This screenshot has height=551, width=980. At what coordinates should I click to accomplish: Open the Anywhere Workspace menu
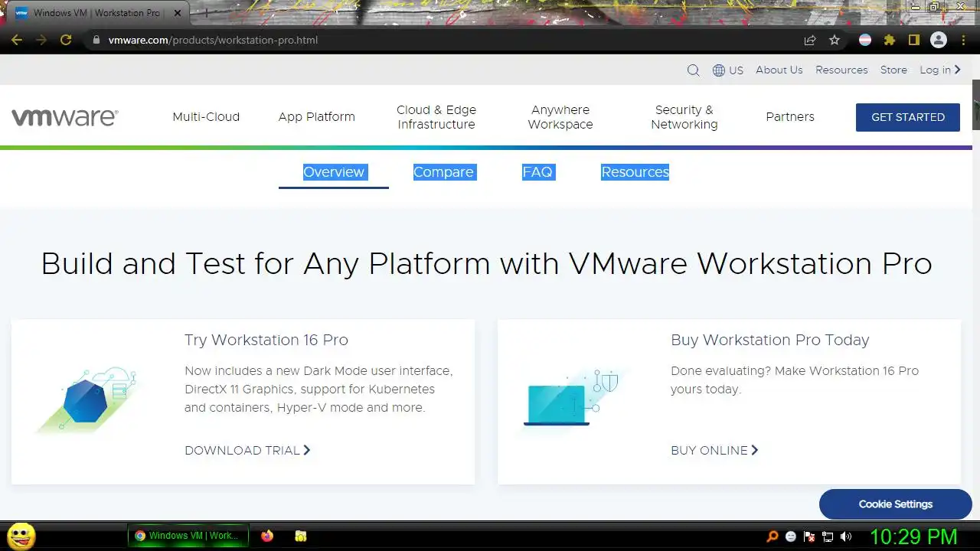click(560, 117)
